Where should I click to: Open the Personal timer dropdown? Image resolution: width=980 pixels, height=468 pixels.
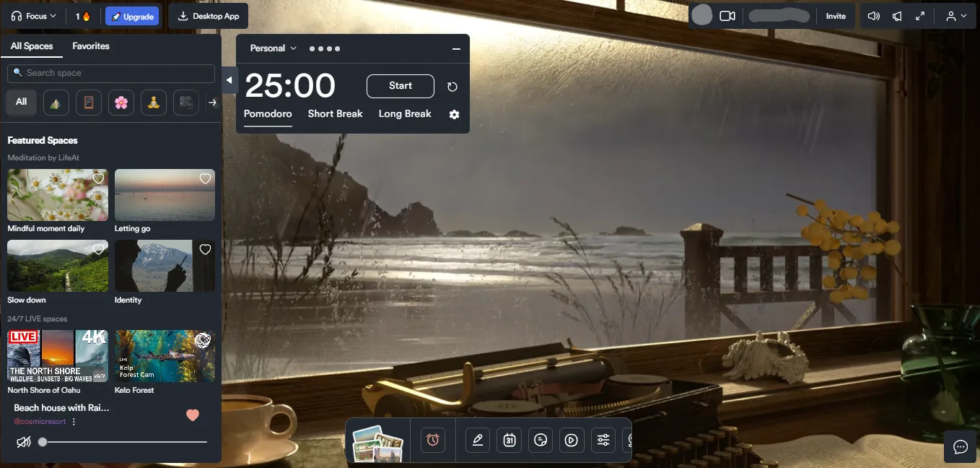point(272,48)
